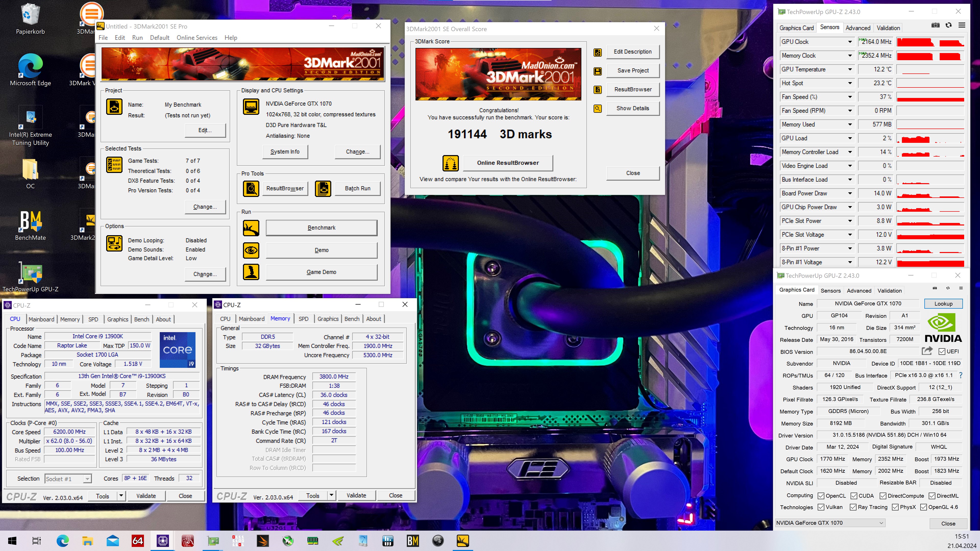Click the Edit... button in Project section
Image resolution: width=980 pixels, height=551 pixels.
[x=205, y=130]
